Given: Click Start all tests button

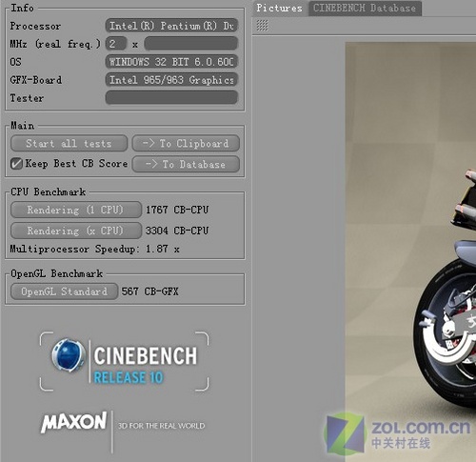Looking at the screenshot, I should [69, 143].
